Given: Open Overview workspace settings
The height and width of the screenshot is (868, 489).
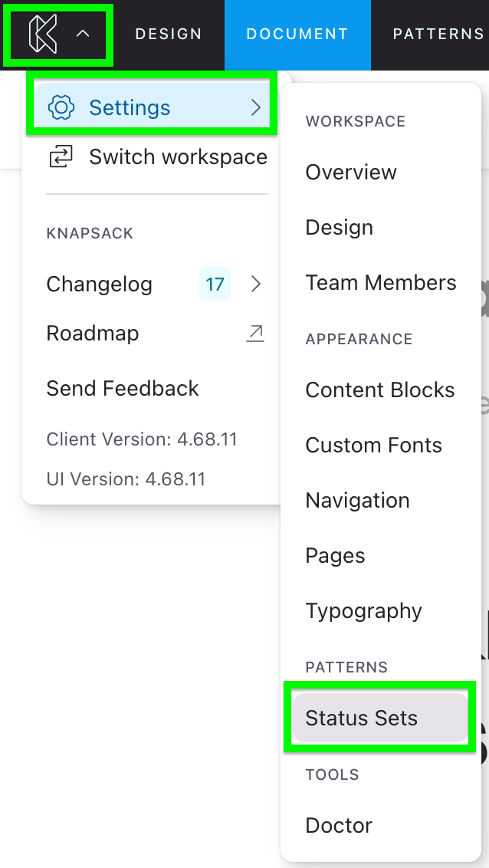Looking at the screenshot, I should (351, 173).
